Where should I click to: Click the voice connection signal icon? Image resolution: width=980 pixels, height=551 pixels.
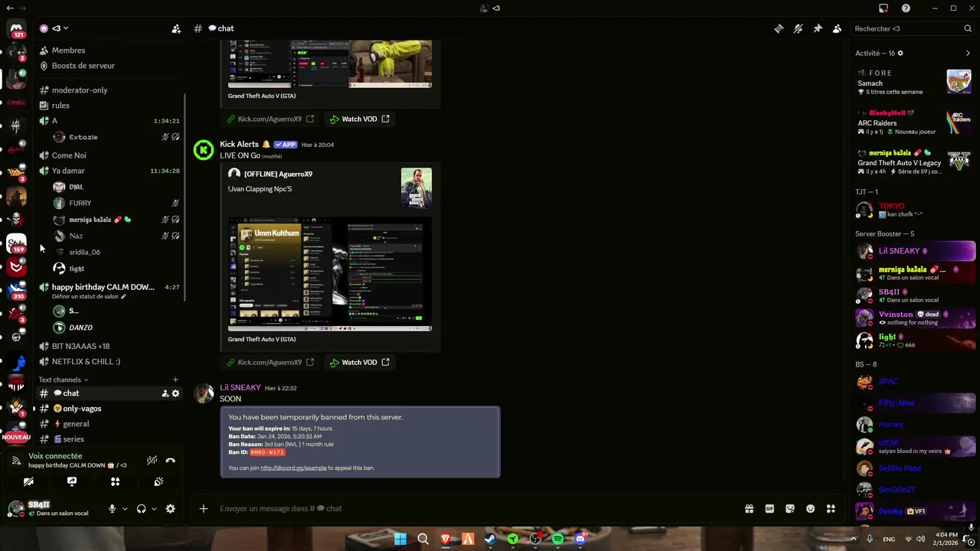[x=15, y=460]
